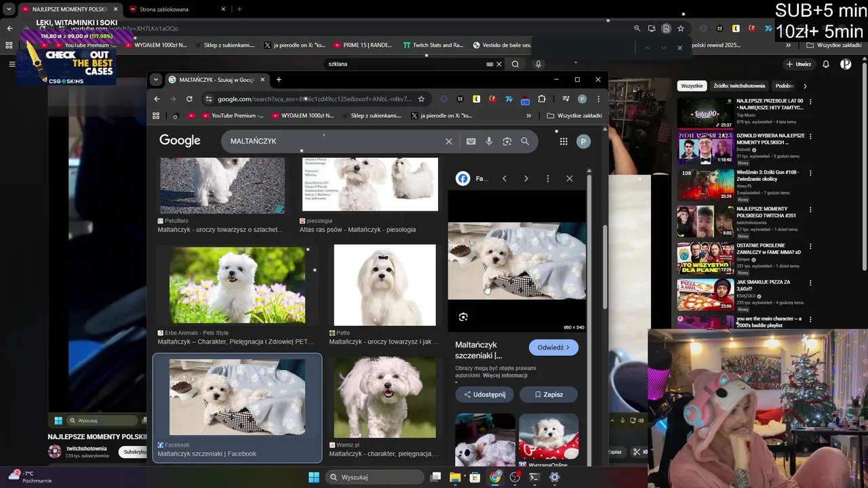Click the Windows taskbar search box Wyszukaj

(x=375, y=477)
